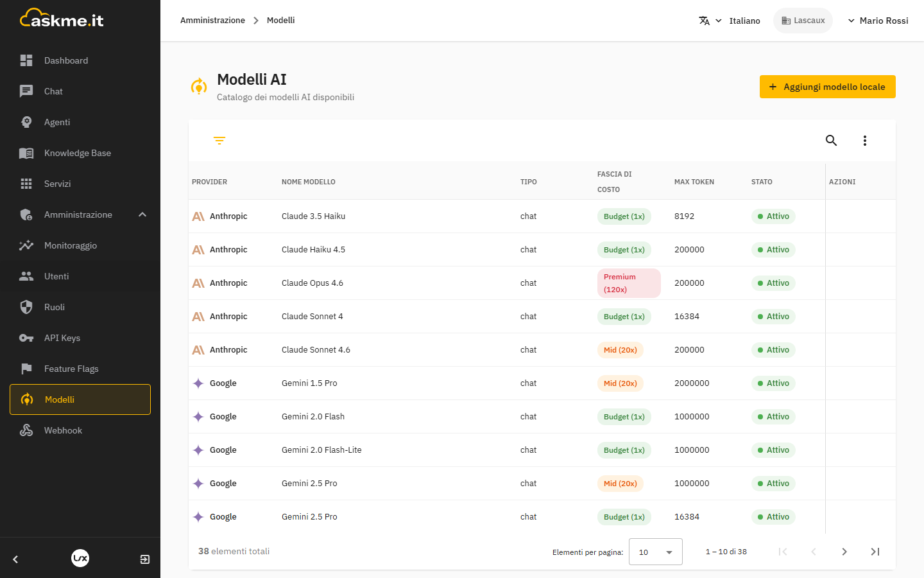The image size is (924, 578).
Task: Click Budget (1x) badge for Claude 3.5 Haiku
Action: pyautogui.click(x=624, y=216)
